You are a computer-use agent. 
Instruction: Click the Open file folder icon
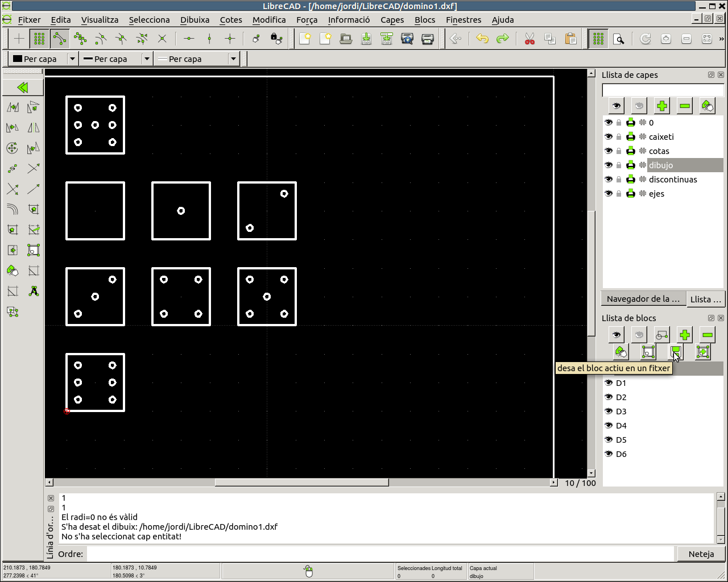(x=346, y=39)
